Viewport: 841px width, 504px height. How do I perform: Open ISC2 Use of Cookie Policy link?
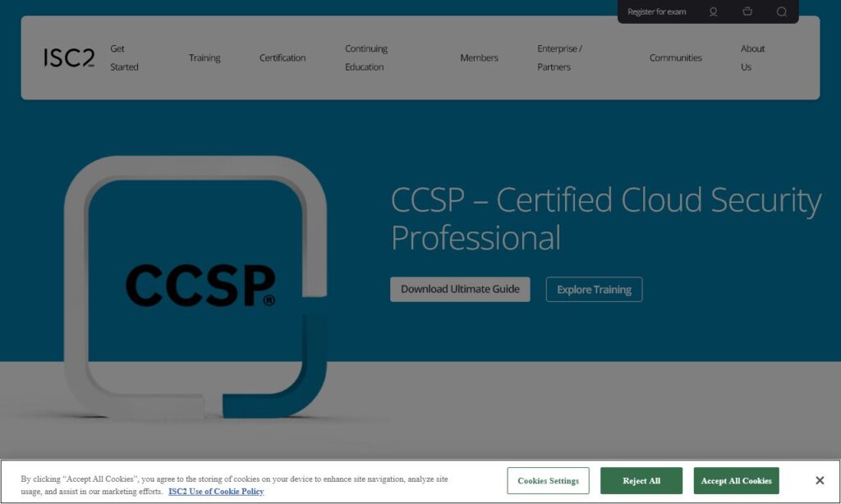point(214,491)
